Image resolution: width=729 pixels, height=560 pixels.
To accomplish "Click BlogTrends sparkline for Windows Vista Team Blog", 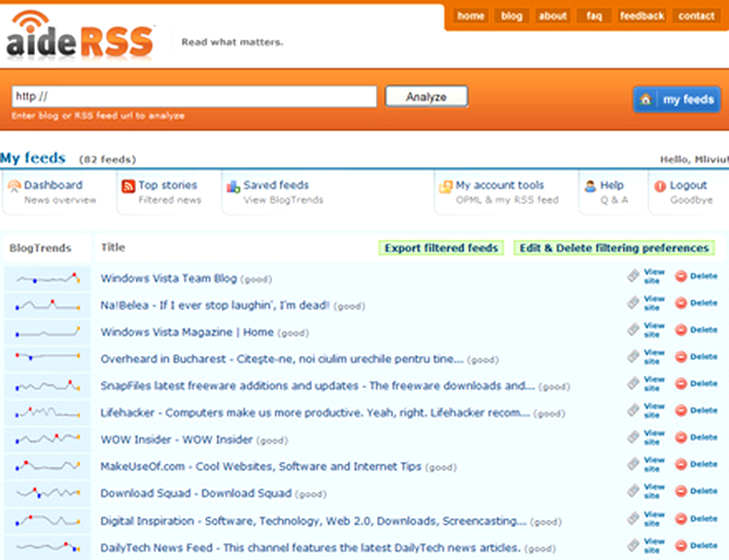I will coord(48,279).
